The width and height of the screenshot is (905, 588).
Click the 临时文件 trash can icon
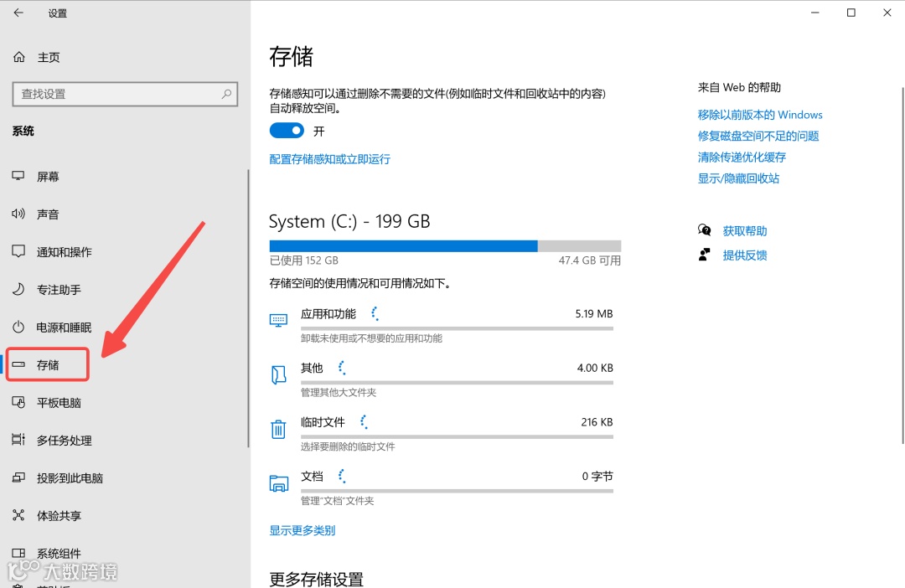pyautogui.click(x=278, y=429)
